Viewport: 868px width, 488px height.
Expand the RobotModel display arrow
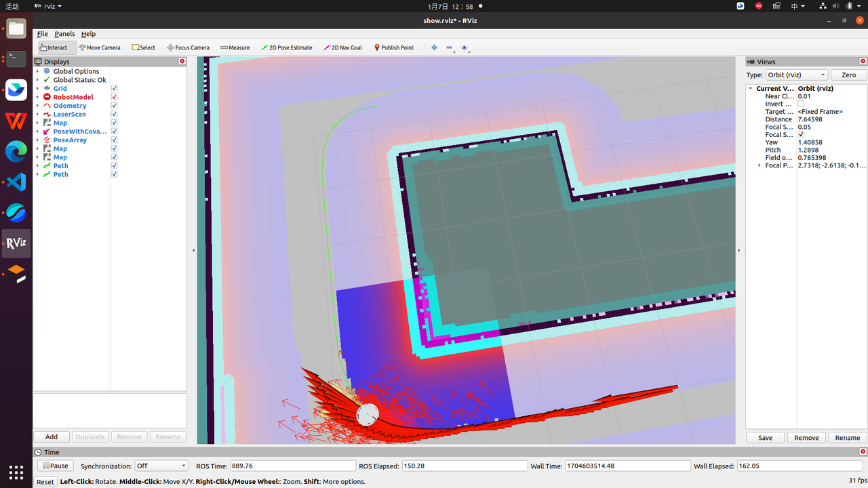click(37, 97)
